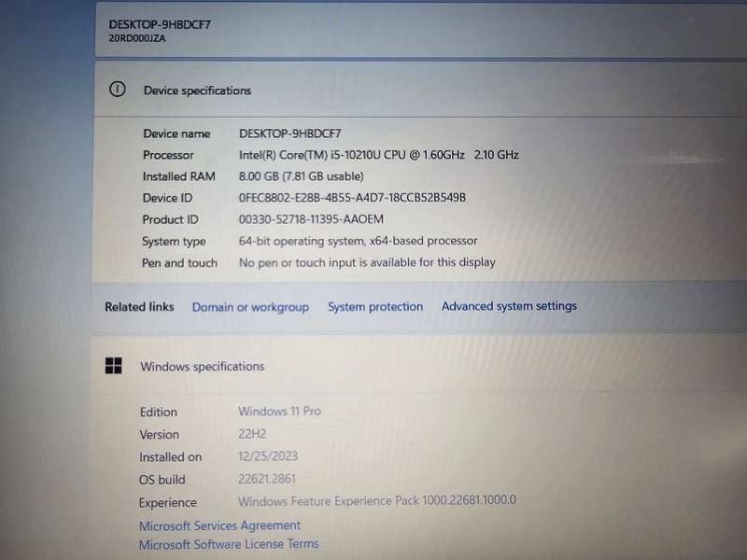Select the Device name value DESKTOP-9HBDCF7
747x560 pixels.
pos(290,133)
